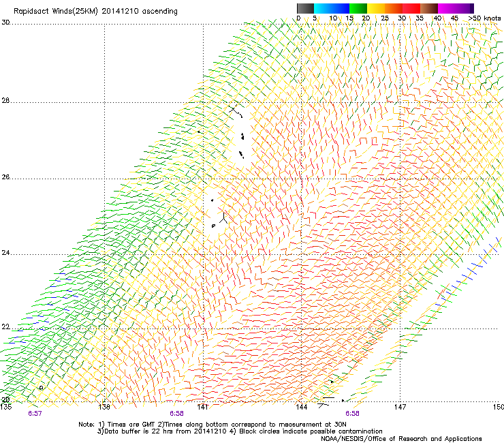The image size is (504, 443).
Task: Click the ">50 knots" legend label
Action: [484, 18]
